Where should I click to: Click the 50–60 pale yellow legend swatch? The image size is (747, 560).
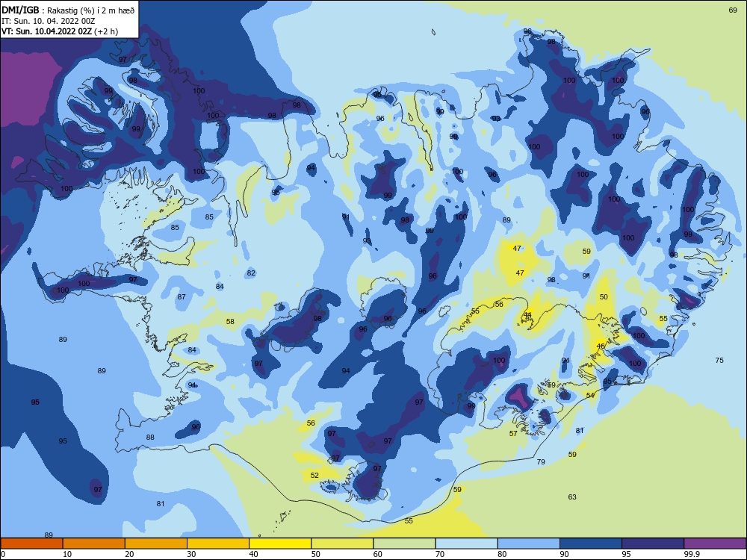tap(342, 544)
